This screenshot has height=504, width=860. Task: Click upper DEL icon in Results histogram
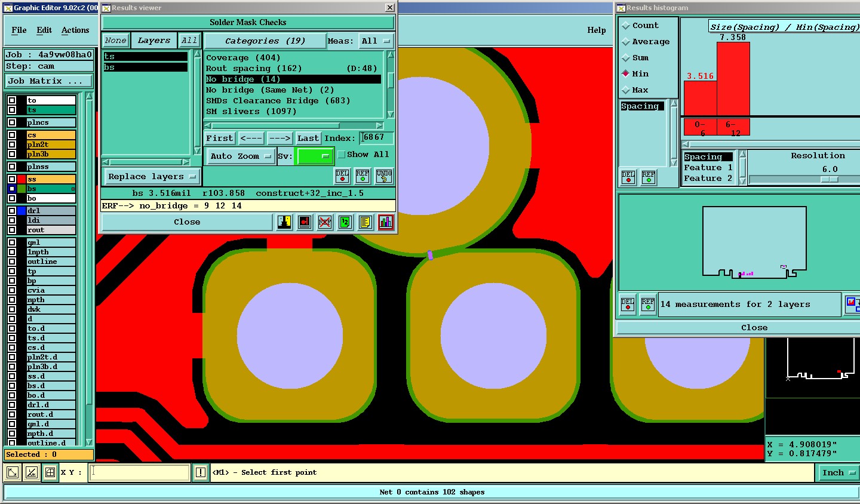[628, 178]
